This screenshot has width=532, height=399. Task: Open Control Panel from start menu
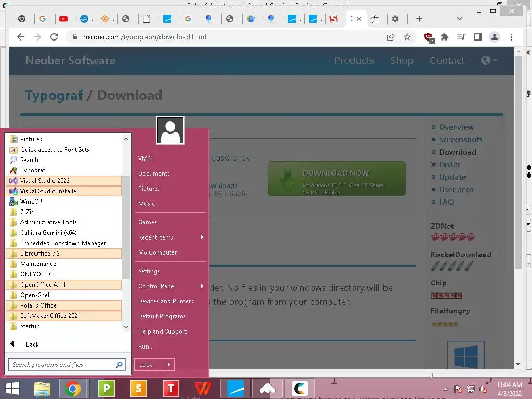click(x=170, y=286)
